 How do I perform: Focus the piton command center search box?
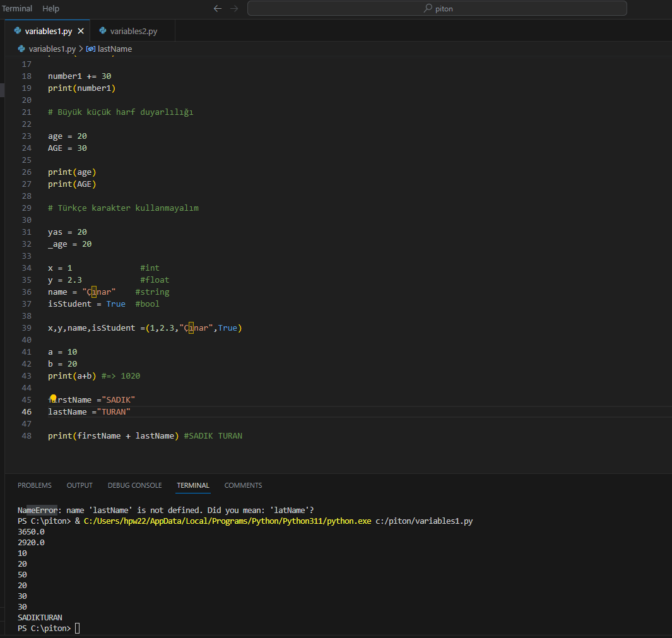tap(437, 9)
